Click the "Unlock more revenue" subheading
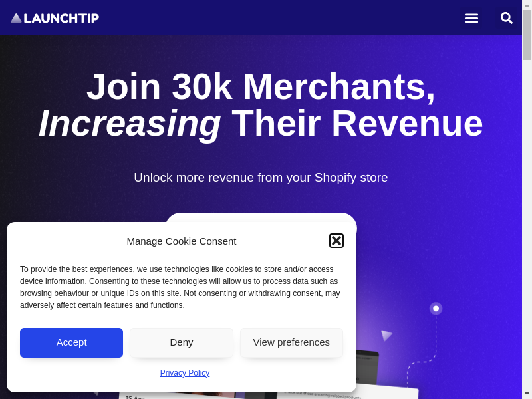532x399 pixels. (x=261, y=178)
